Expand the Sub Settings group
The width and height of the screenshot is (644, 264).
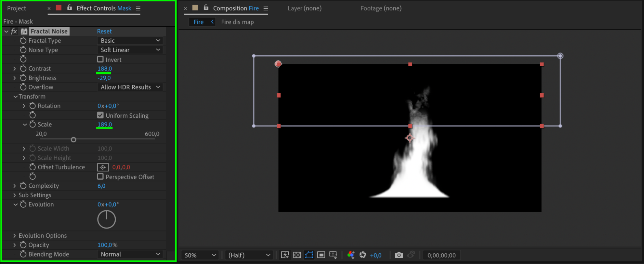(x=14, y=195)
